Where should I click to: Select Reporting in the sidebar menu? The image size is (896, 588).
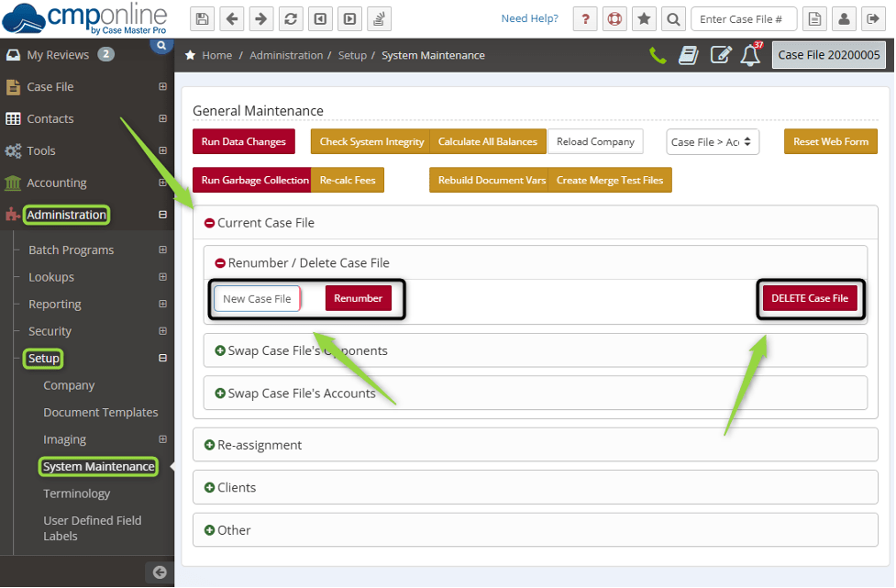point(53,304)
